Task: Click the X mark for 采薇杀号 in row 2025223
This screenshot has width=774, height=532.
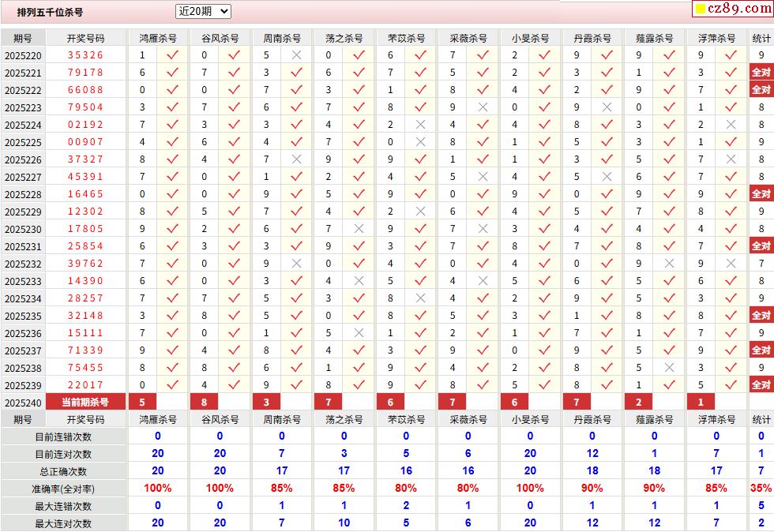Action: [483, 107]
